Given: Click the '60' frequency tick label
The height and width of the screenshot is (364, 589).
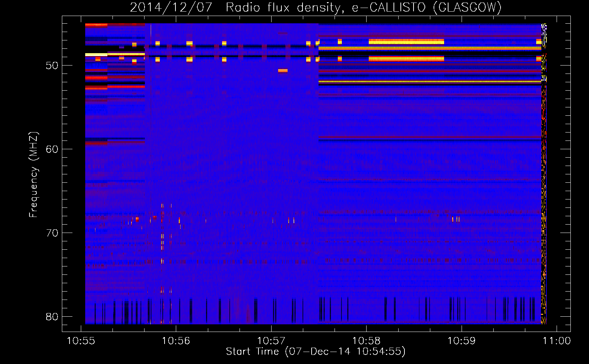Looking at the screenshot, I should pos(52,149).
